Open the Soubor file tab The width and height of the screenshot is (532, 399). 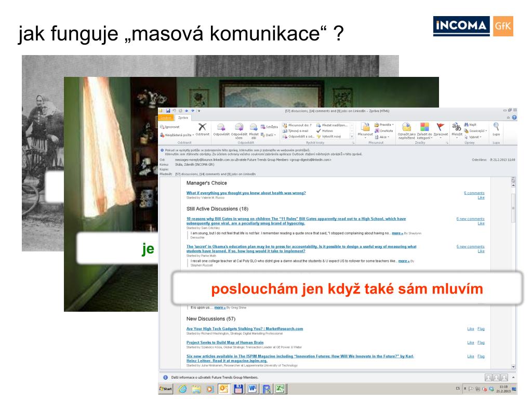pyautogui.click(x=166, y=118)
